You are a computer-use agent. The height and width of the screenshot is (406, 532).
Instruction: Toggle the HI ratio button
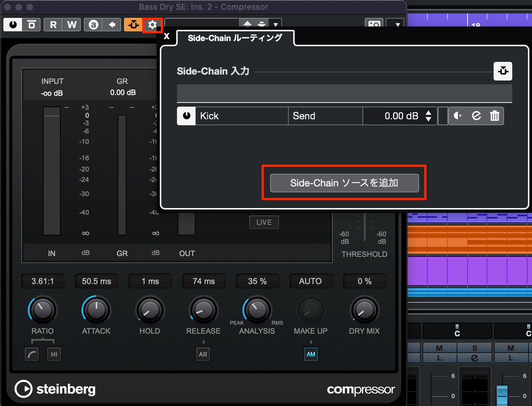(x=54, y=354)
